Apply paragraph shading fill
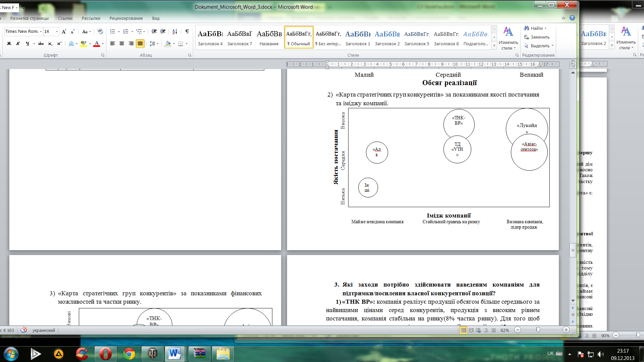The height and width of the screenshot is (362, 644). click(168, 44)
